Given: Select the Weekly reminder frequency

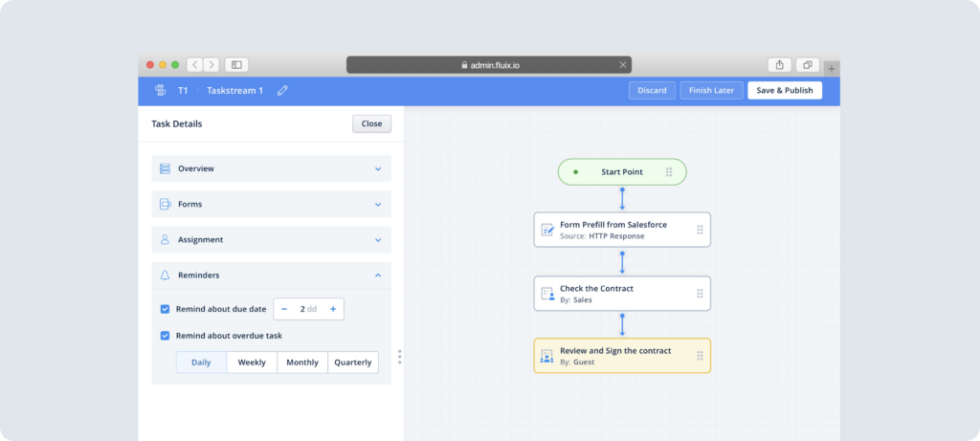Looking at the screenshot, I should click(252, 363).
